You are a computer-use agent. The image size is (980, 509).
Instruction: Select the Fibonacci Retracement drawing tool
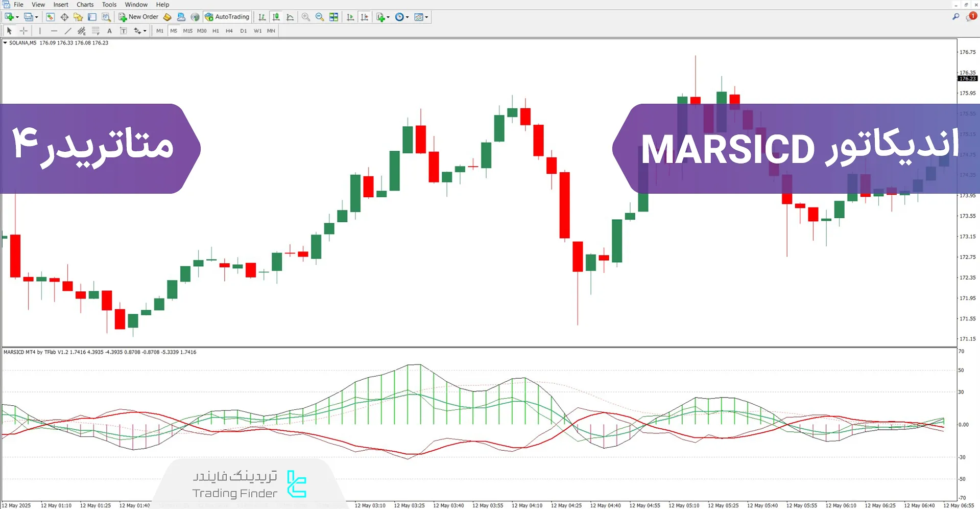point(95,31)
